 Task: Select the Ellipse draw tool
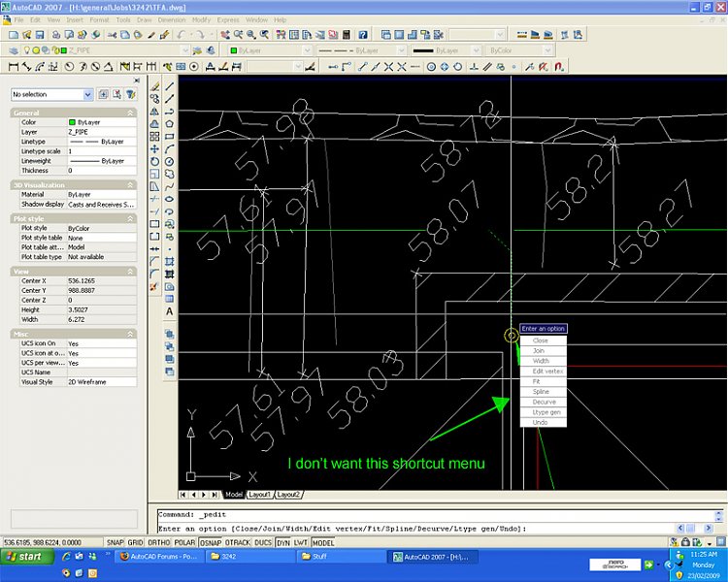(170, 199)
